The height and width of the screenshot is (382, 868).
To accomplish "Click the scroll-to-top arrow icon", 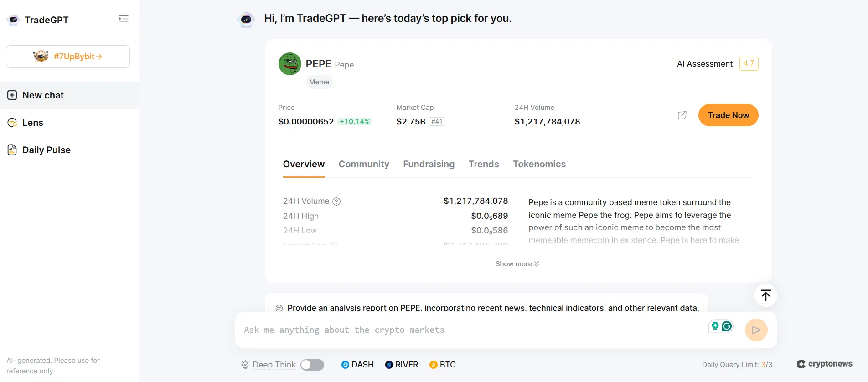I will pyautogui.click(x=765, y=295).
